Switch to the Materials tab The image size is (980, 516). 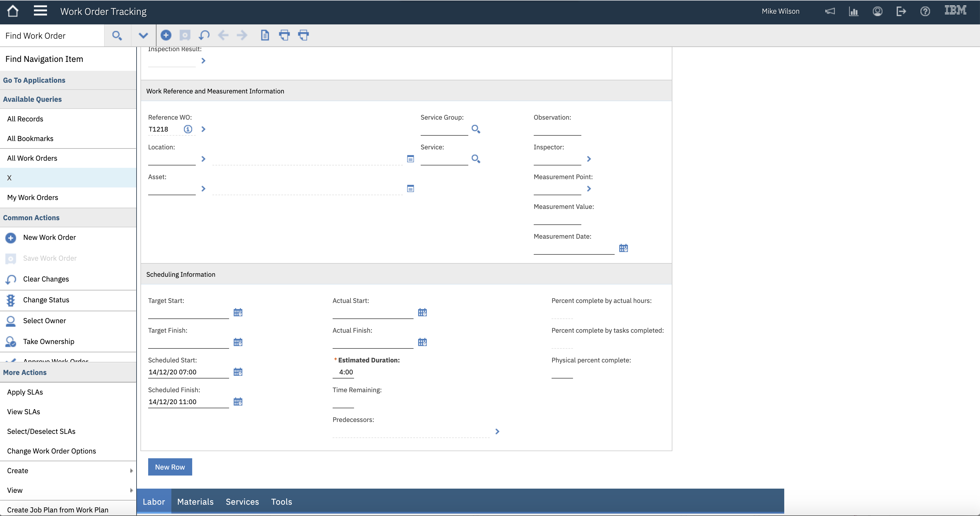point(195,501)
